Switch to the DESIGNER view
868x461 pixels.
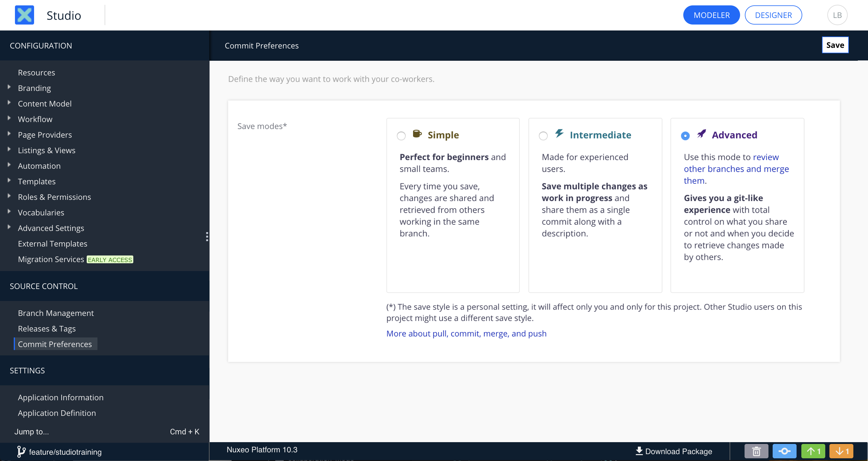[x=773, y=15]
